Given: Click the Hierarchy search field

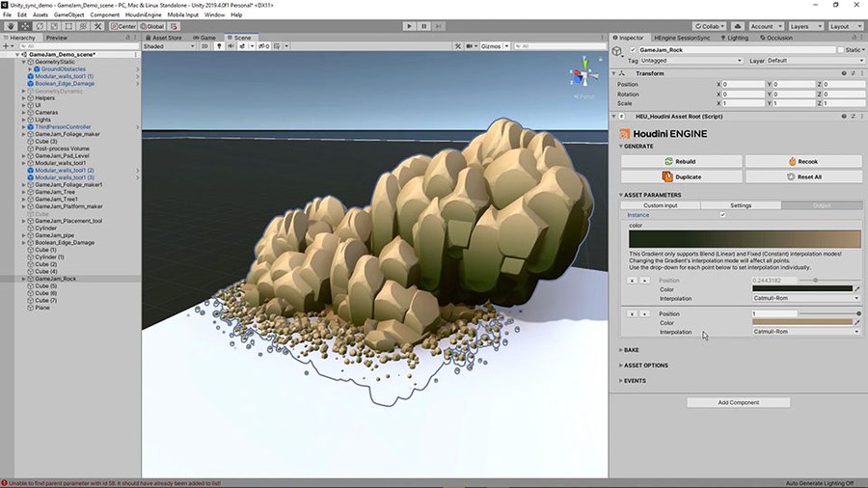Looking at the screenshot, I should [x=78, y=46].
